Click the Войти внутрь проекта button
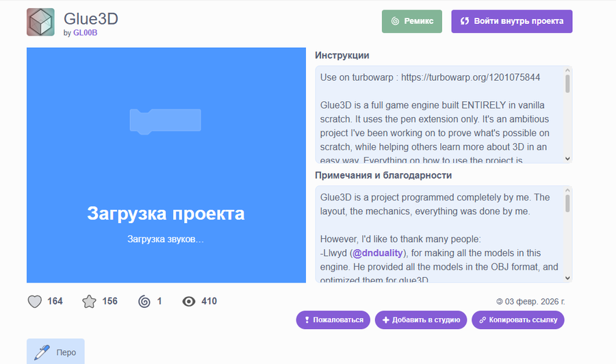Viewport: 616px width, 364px height. 511,21
